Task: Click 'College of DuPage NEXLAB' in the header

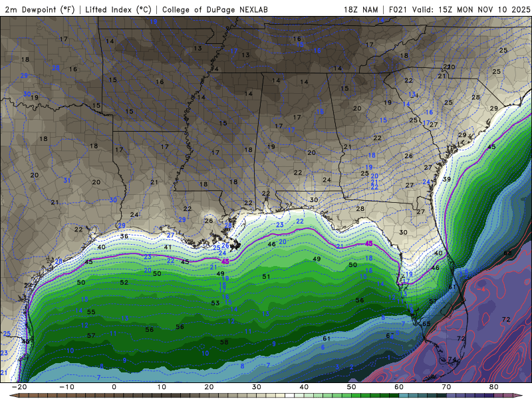Action: tap(215, 9)
